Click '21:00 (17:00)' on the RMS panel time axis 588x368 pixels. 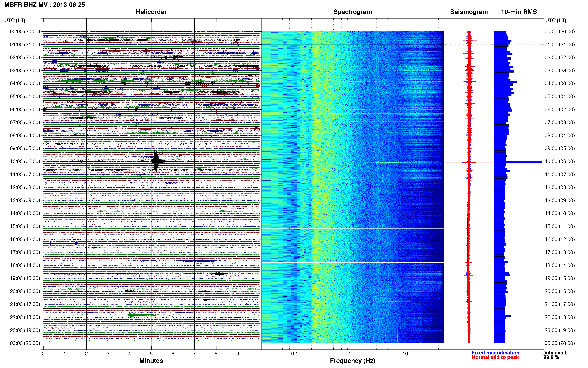(x=560, y=304)
